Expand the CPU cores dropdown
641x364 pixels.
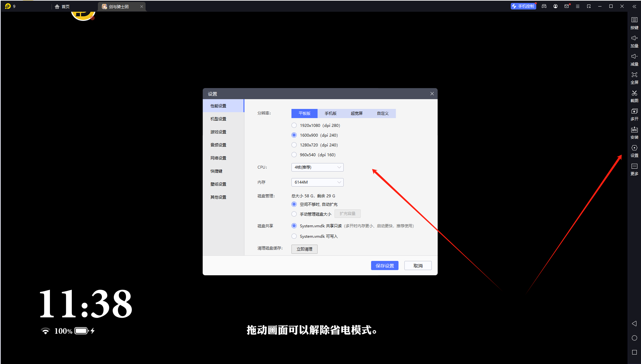click(317, 167)
